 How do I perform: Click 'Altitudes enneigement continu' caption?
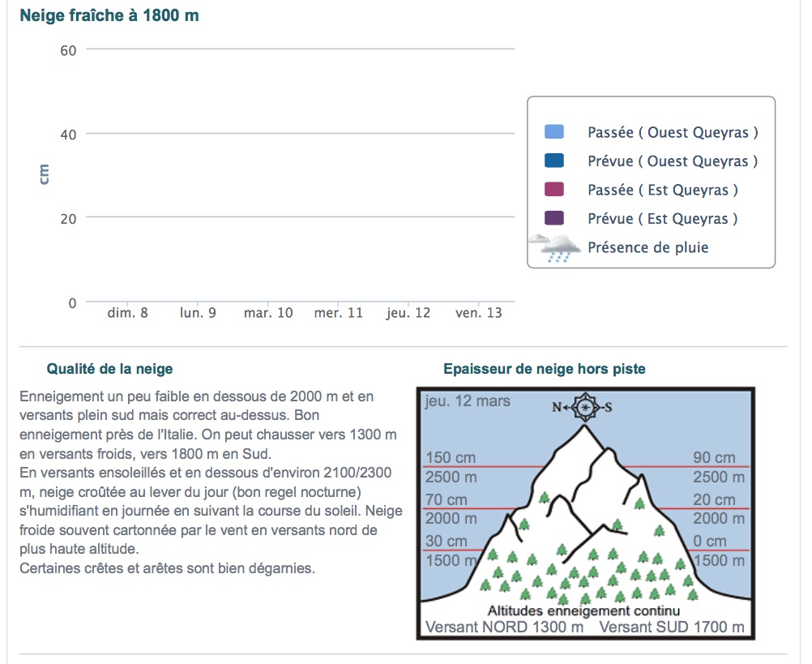click(583, 611)
